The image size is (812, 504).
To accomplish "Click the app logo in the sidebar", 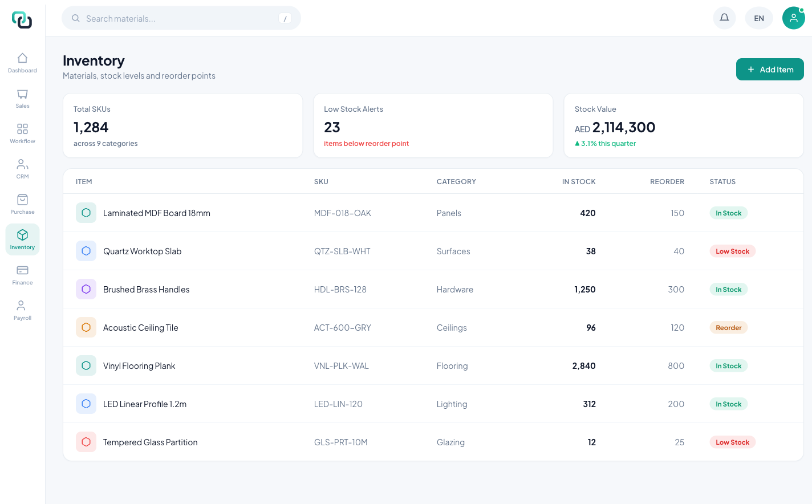I will (x=22, y=19).
